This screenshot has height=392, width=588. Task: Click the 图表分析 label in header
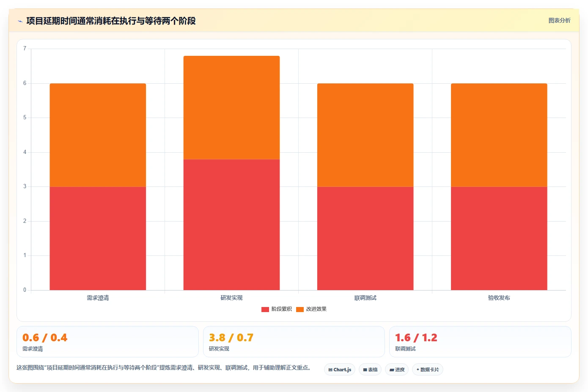[559, 20]
